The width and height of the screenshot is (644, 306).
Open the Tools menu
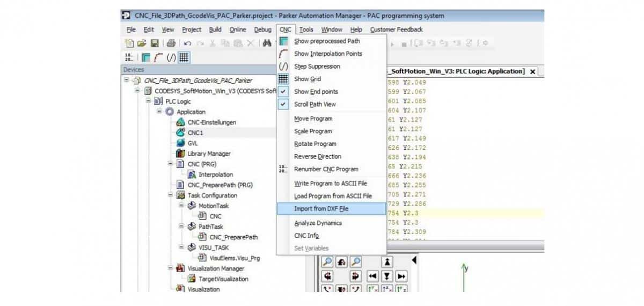point(306,30)
